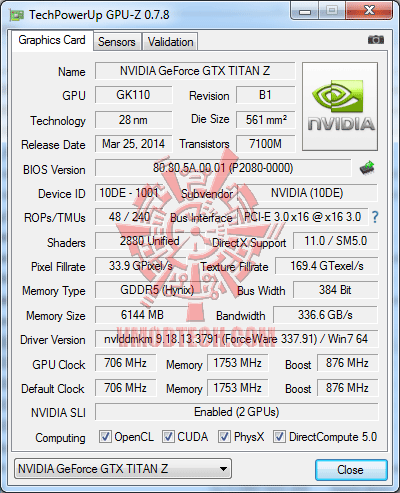
Task: Click the camera screenshot icon
Action: (376, 40)
